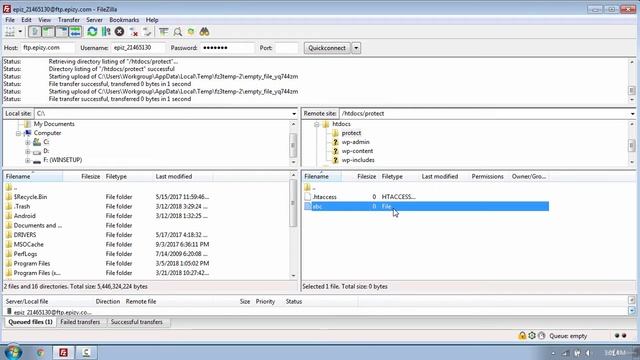Expand the C: drive tree node
The height and width of the screenshot is (360, 640).
[27, 142]
